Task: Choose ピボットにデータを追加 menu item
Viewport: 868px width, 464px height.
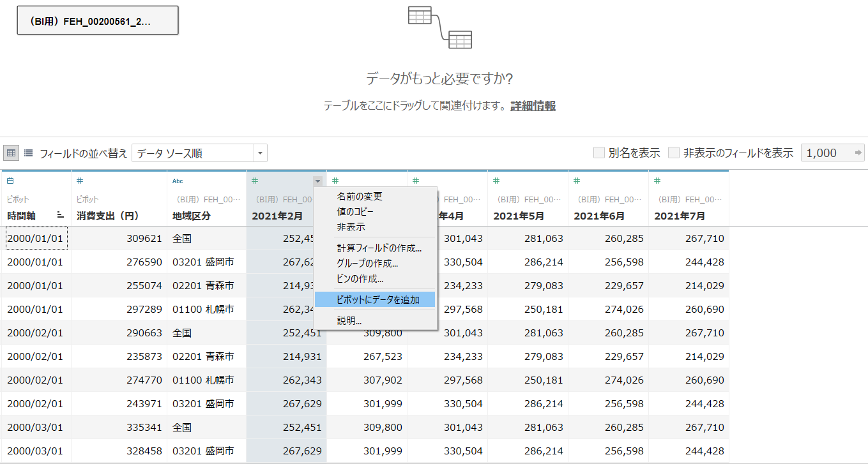Action: pyautogui.click(x=375, y=299)
